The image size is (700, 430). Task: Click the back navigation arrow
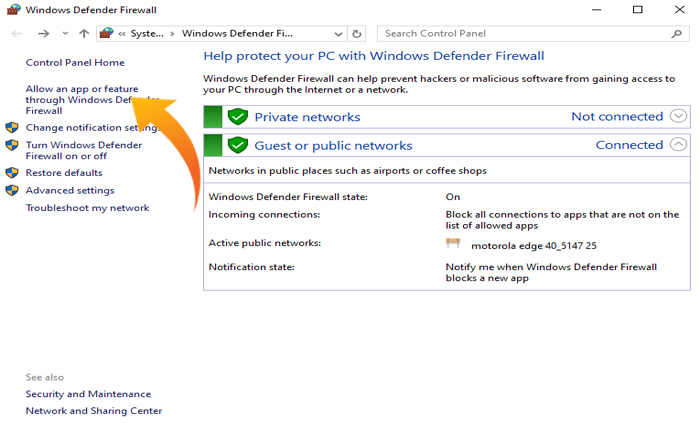(16, 33)
